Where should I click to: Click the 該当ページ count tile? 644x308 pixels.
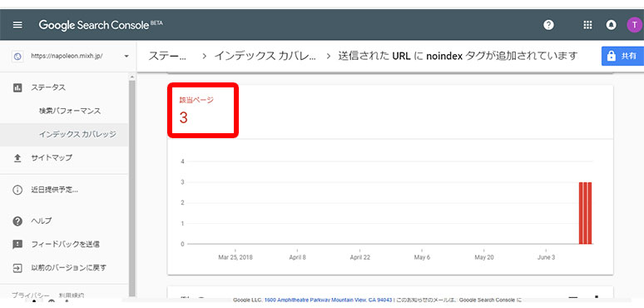[x=203, y=110]
